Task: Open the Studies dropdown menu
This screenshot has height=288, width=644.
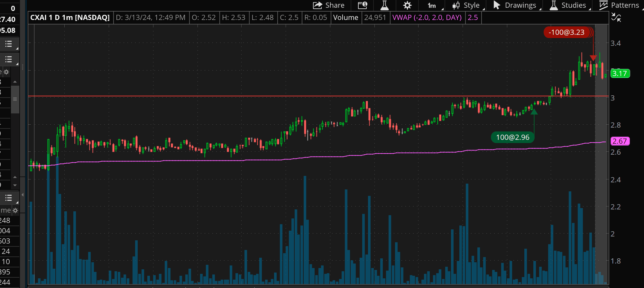Action: pyautogui.click(x=570, y=5)
